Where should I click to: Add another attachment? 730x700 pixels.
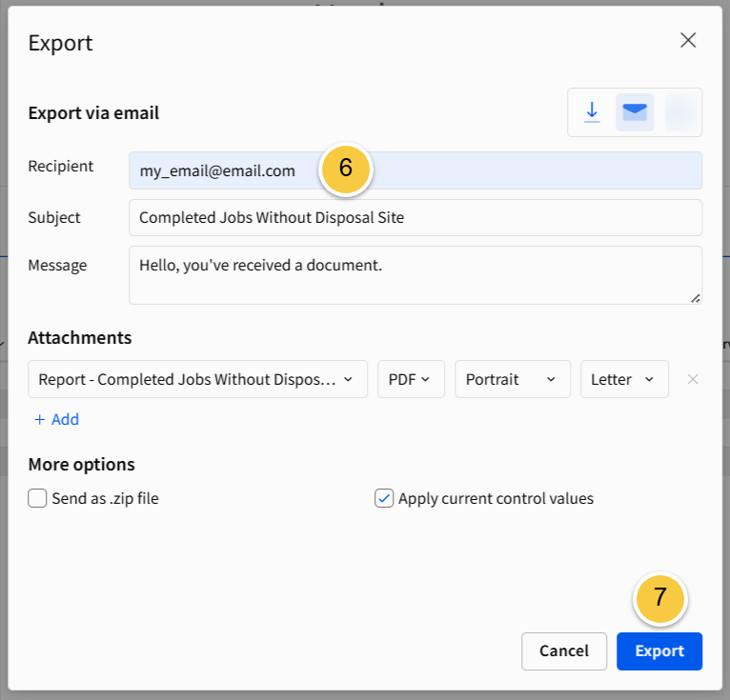pos(57,420)
